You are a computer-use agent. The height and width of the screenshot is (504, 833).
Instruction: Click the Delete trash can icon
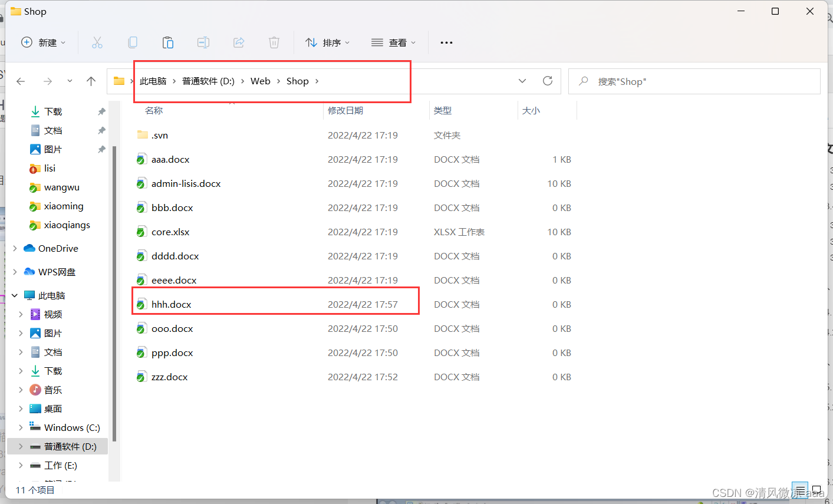pyautogui.click(x=274, y=42)
